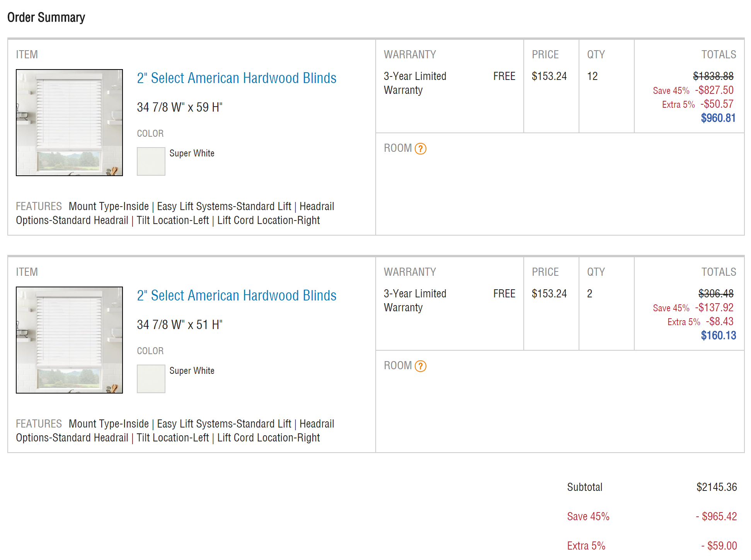This screenshot has width=751, height=560.
Task: Click the struck-through $1838.88 price
Action: tap(713, 76)
